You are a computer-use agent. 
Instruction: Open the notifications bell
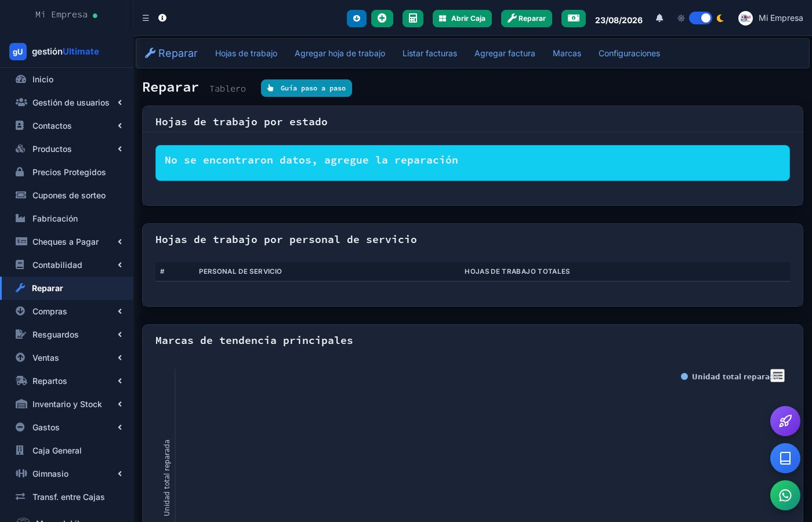pos(659,18)
